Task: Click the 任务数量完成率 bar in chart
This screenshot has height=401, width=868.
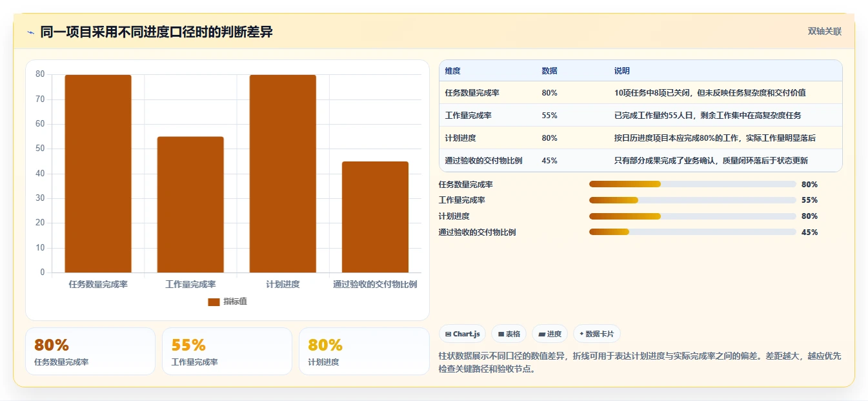Action: coord(98,174)
